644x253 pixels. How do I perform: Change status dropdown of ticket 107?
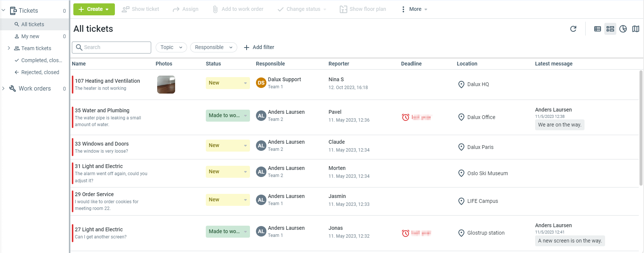coord(228,83)
